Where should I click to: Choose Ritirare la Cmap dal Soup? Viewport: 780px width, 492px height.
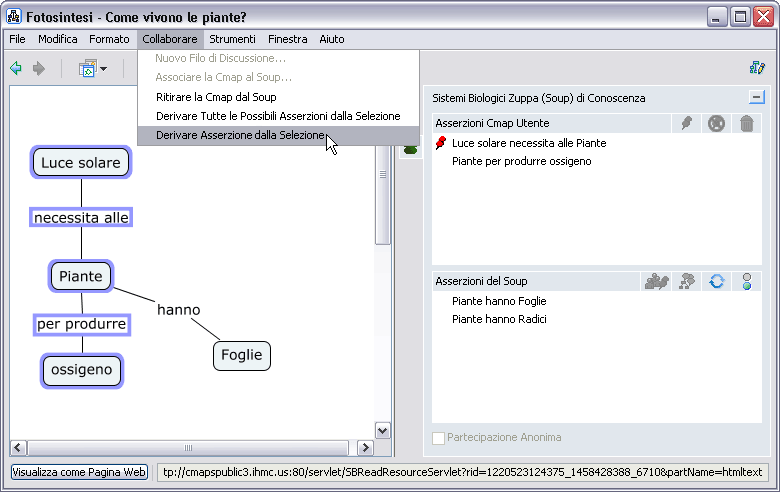pos(216,97)
